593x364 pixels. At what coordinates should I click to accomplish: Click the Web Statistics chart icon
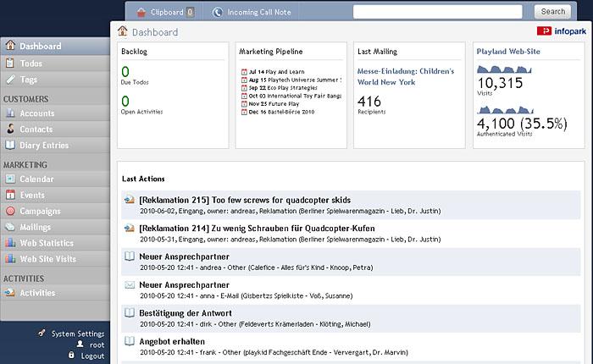[10, 243]
